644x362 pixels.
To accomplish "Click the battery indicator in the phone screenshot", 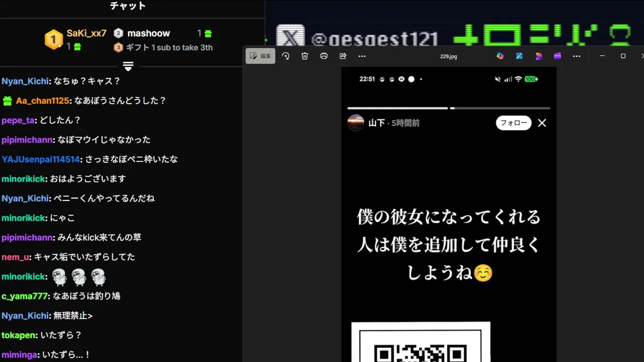I will click(x=531, y=79).
